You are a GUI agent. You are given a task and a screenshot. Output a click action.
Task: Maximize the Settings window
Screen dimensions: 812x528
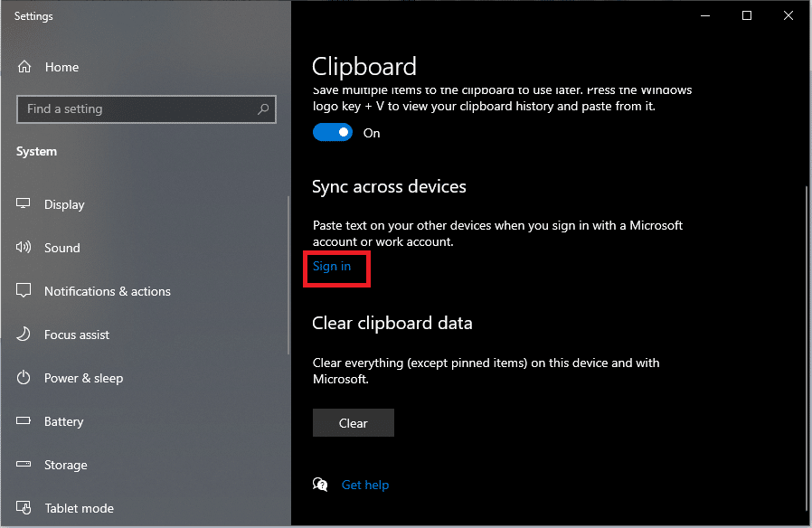747,15
